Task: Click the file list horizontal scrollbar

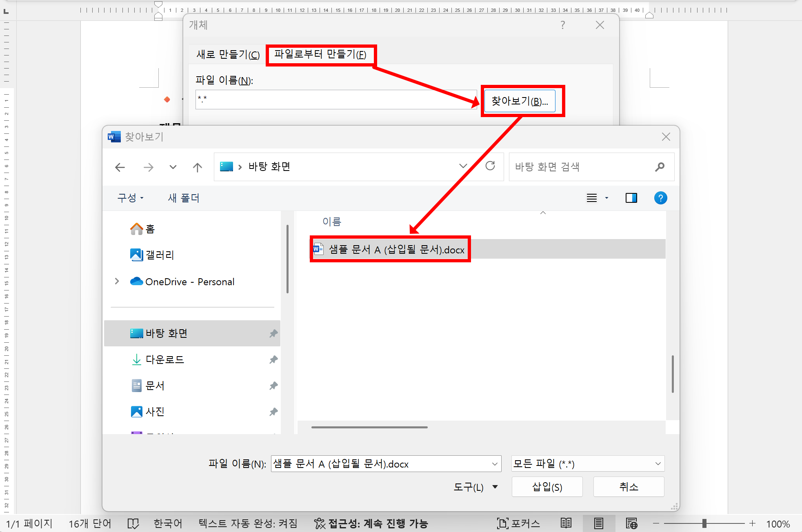Action: coord(369,427)
